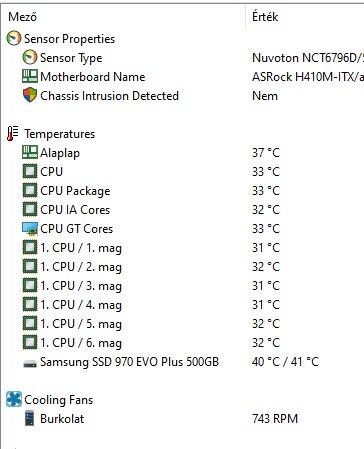The height and width of the screenshot is (449, 364).
Task: Select the CPU Package temperature row
Action: (x=182, y=191)
